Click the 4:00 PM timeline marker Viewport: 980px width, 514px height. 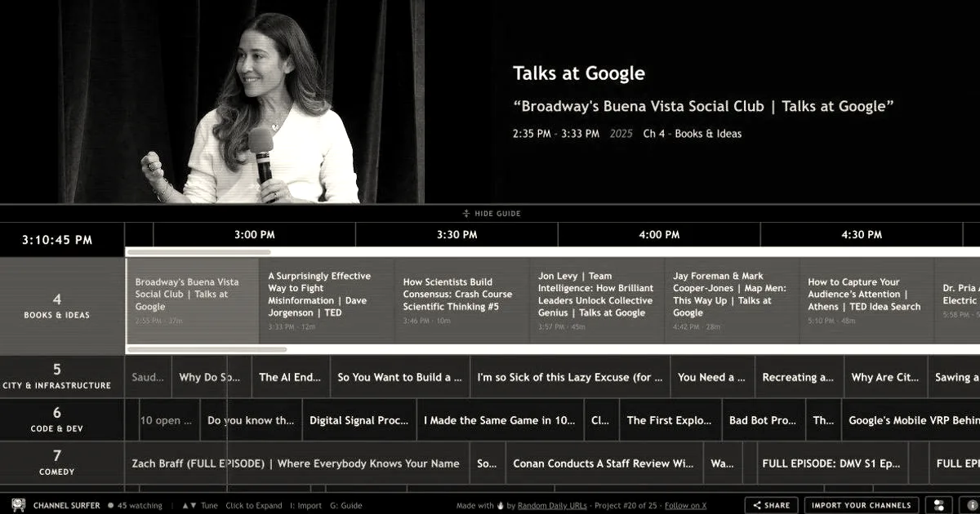[659, 235]
